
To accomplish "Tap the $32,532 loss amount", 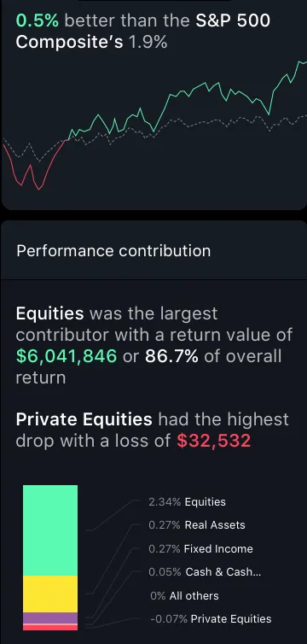I will [213, 441].
